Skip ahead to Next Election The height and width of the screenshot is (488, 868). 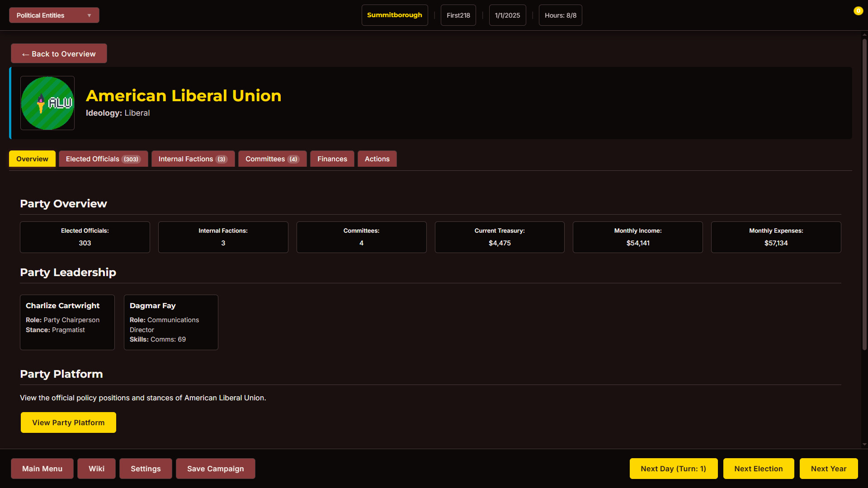point(758,469)
